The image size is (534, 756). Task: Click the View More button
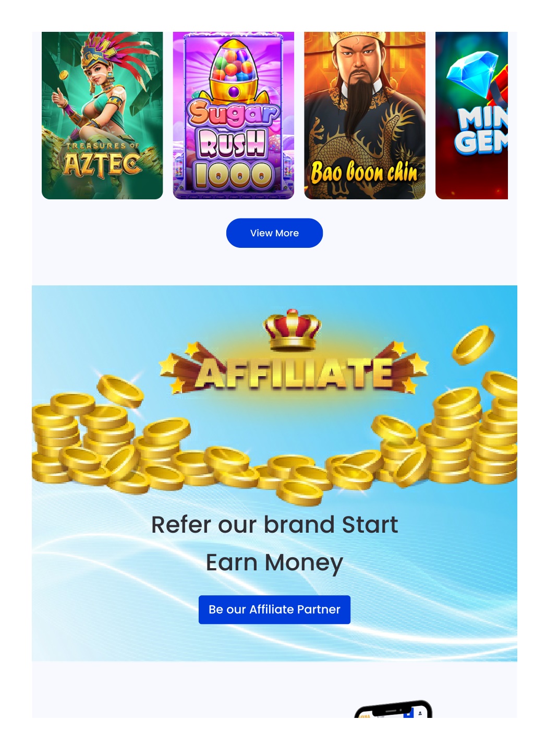coord(274,233)
